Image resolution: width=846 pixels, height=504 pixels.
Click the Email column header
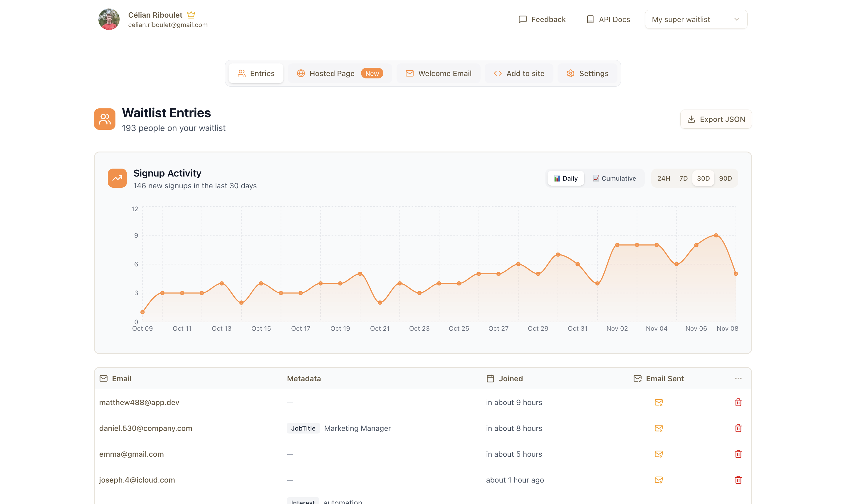click(115, 378)
